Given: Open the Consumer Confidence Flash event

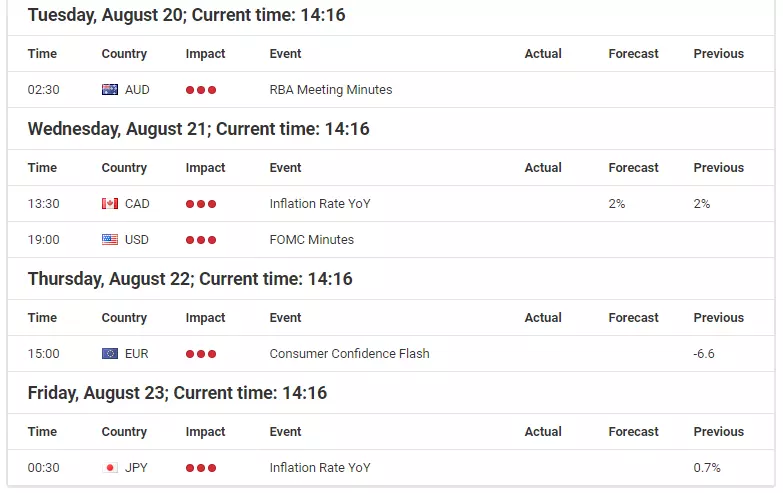Looking at the screenshot, I should 350,354.
